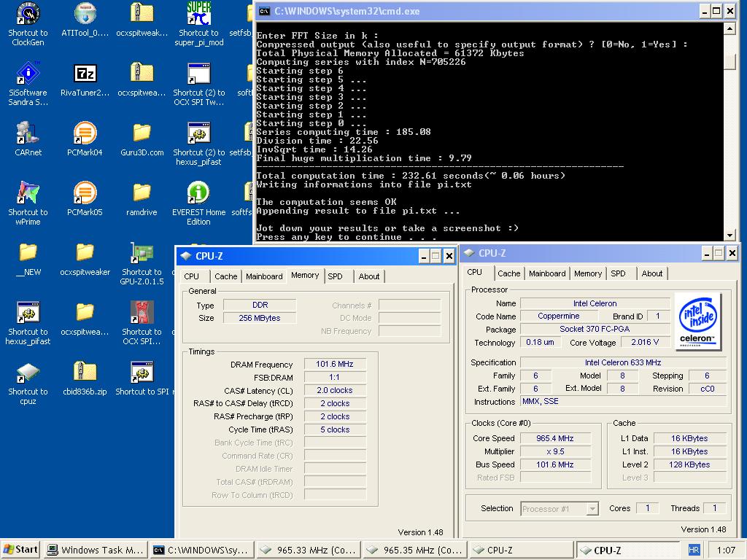Select the __NEW folder icon
Image resolution: width=747 pixels, height=560 pixels.
28,252
